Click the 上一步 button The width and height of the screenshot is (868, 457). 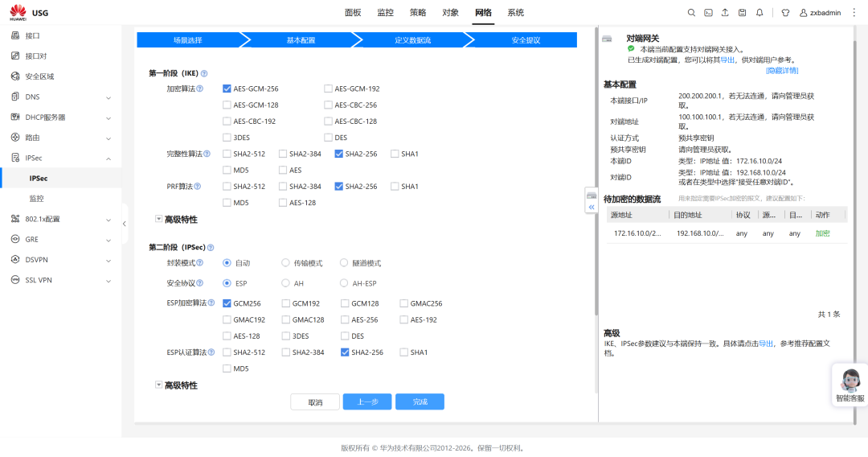click(x=367, y=402)
